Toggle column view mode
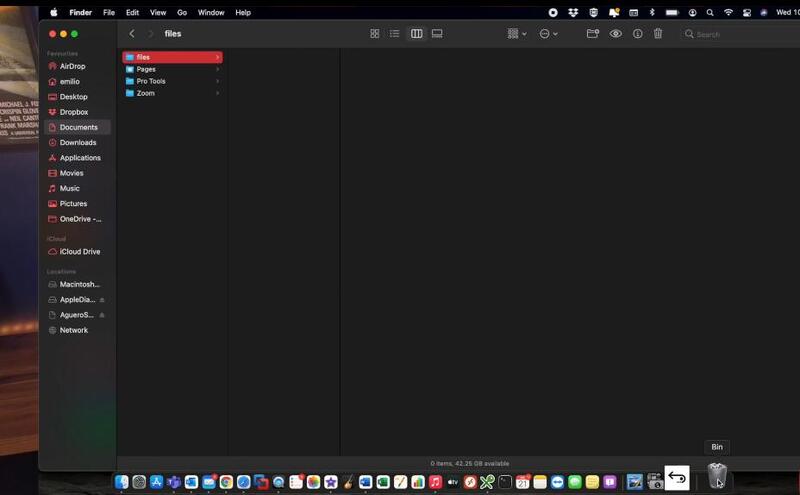The height and width of the screenshot is (495, 800). pos(416,34)
